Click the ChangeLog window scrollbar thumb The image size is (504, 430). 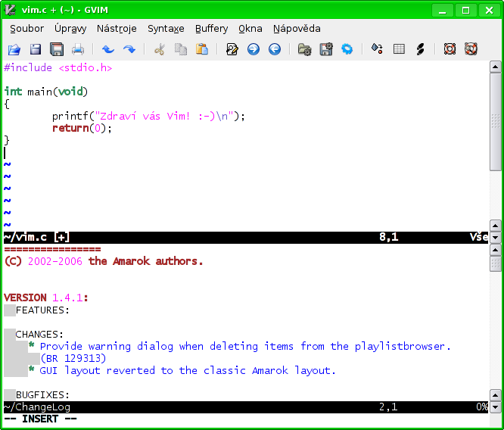point(495,263)
